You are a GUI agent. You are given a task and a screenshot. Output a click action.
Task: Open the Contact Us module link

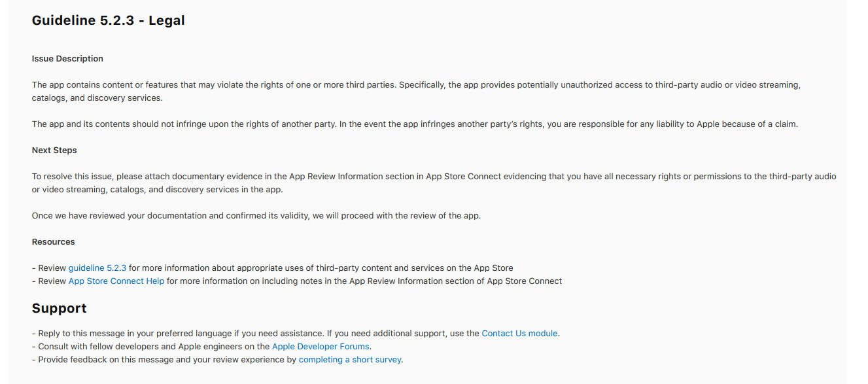pos(519,334)
